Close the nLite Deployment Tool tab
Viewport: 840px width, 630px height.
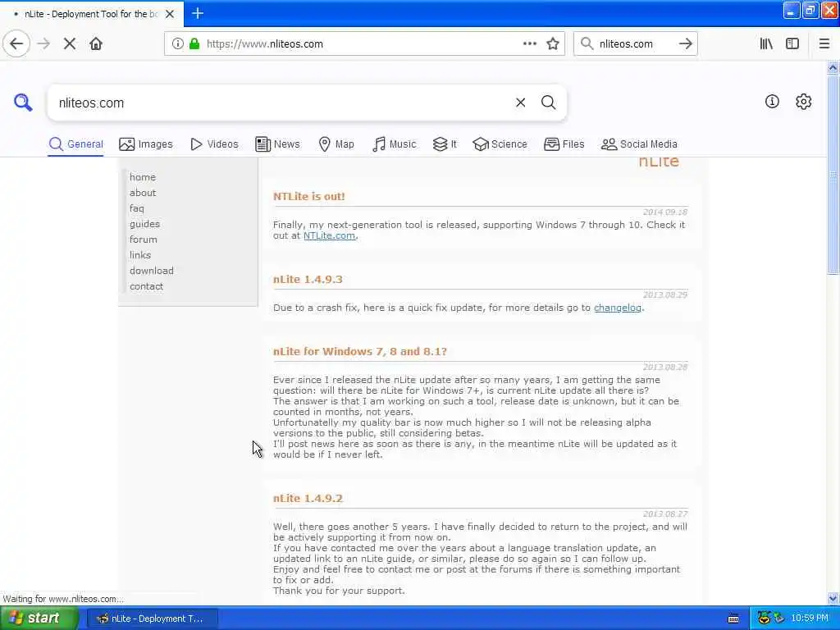(170, 14)
